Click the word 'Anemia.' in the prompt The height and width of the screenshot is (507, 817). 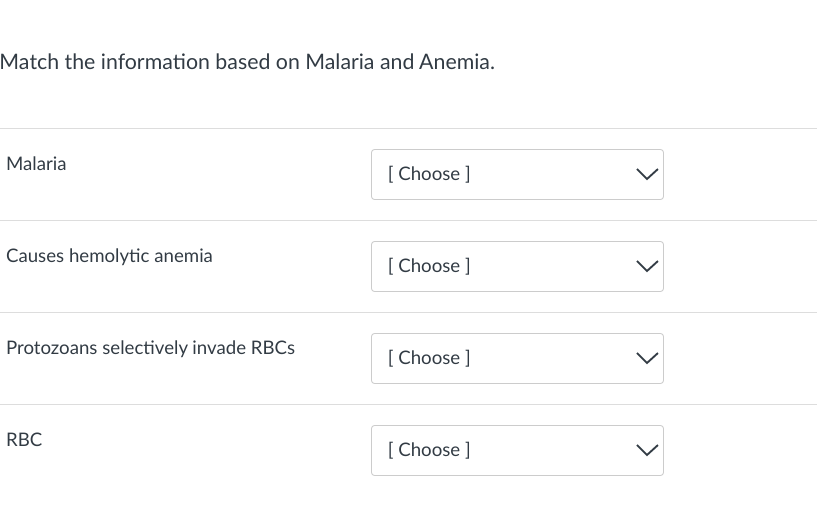[456, 62]
